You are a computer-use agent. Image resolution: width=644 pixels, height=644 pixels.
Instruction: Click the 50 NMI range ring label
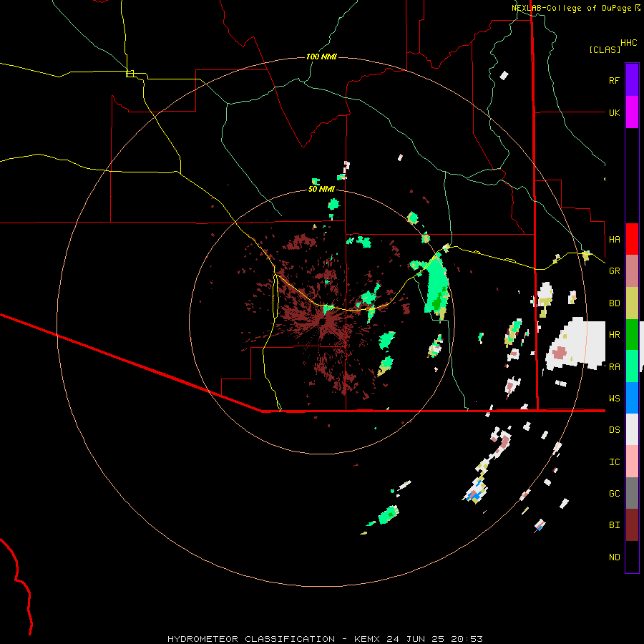click(x=321, y=189)
